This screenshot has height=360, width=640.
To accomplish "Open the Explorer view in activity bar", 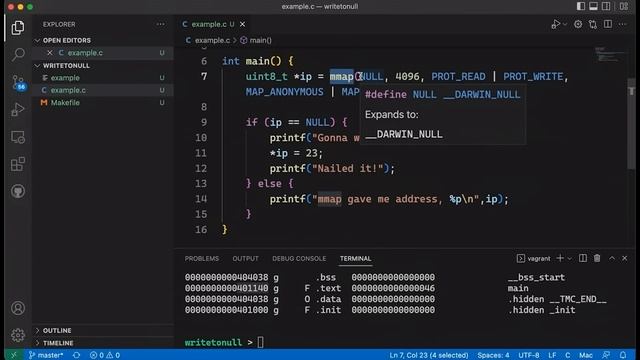I will point(18,28).
